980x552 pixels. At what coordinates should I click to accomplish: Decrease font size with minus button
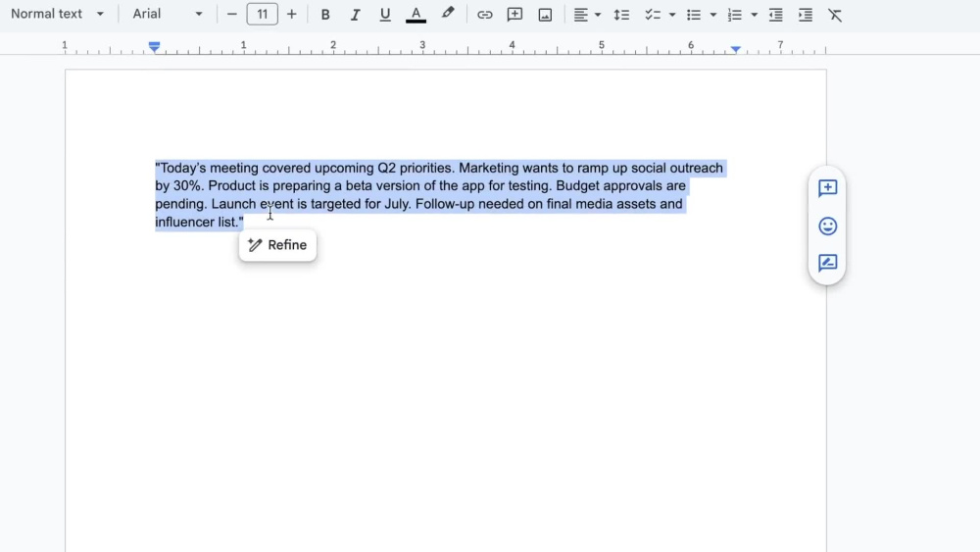pos(232,15)
